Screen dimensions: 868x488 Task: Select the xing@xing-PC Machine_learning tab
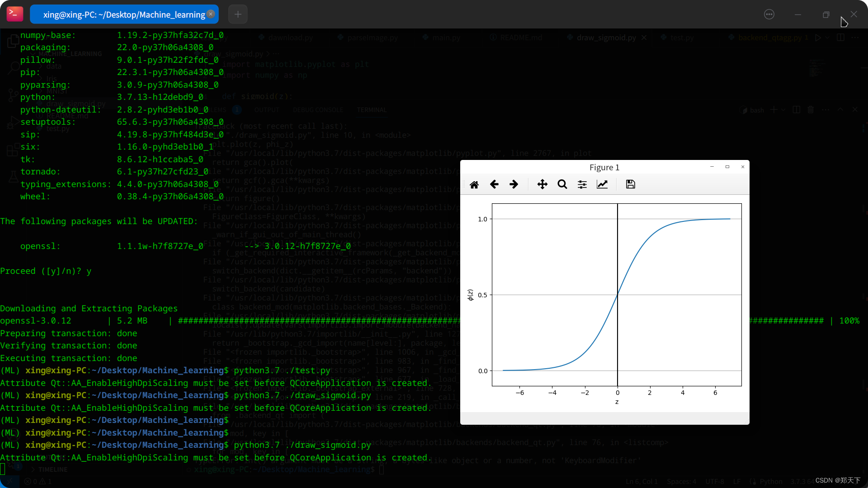[x=123, y=14]
